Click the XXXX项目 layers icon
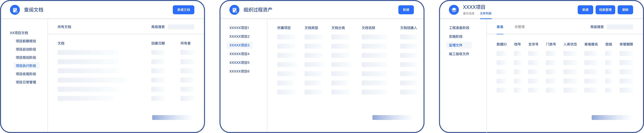The height and width of the screenshot is (133, 644). tap(454, 10)
